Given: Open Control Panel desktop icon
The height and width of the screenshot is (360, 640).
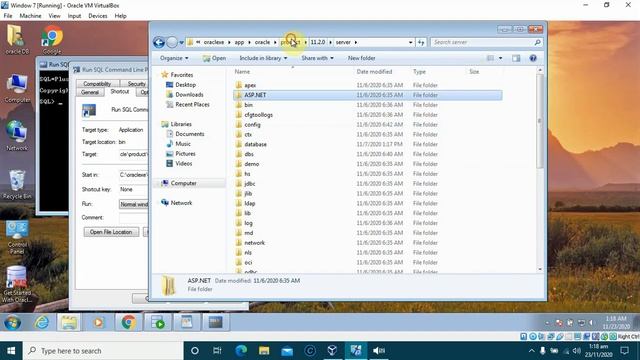Looking at the screenshot, I should click(x=17, y=237).
